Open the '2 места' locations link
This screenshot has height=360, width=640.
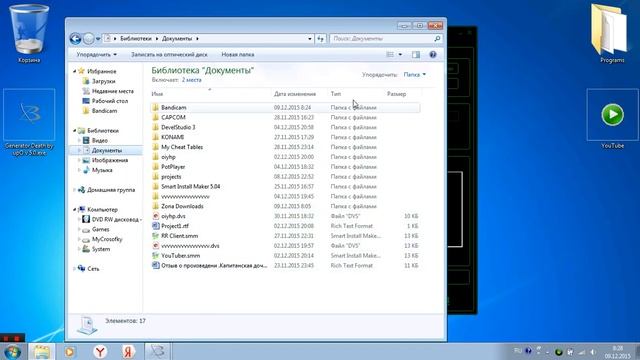191,80
